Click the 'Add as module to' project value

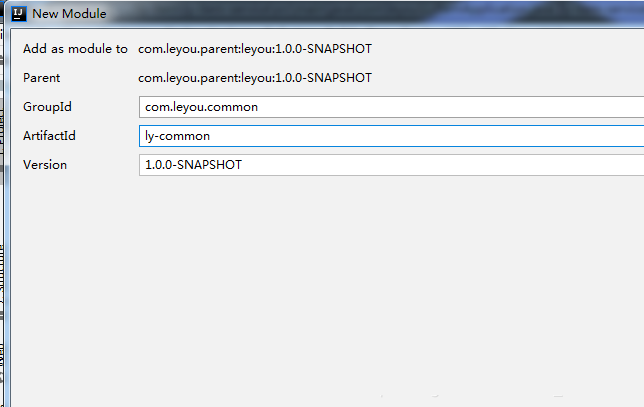[255, 49]
